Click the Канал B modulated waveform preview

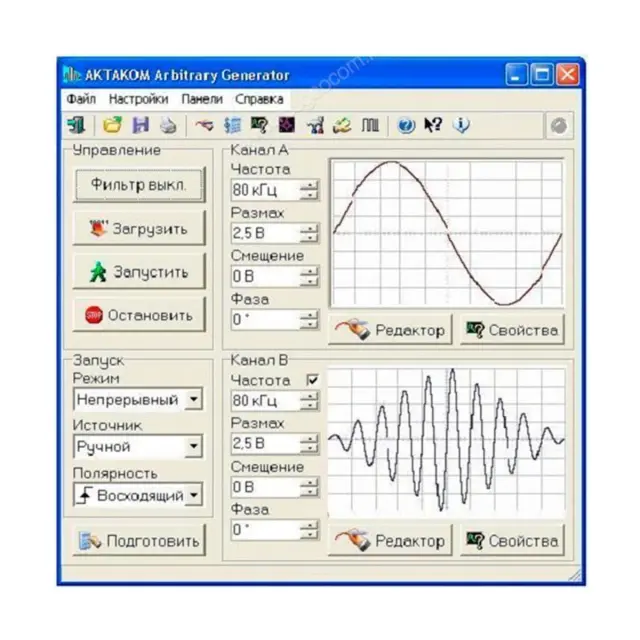pos(447,442)
